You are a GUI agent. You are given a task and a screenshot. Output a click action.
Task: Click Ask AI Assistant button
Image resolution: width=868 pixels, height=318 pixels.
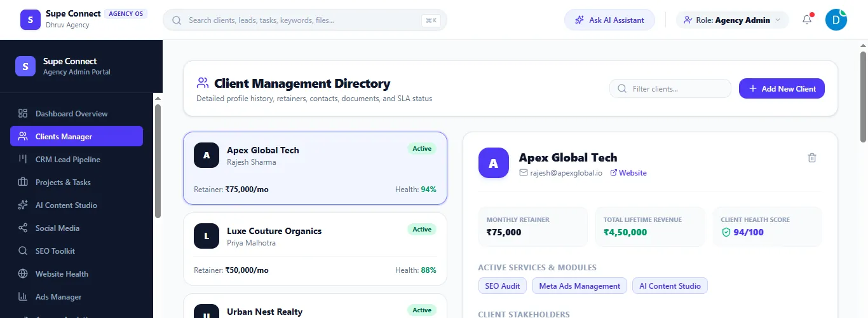609,20
